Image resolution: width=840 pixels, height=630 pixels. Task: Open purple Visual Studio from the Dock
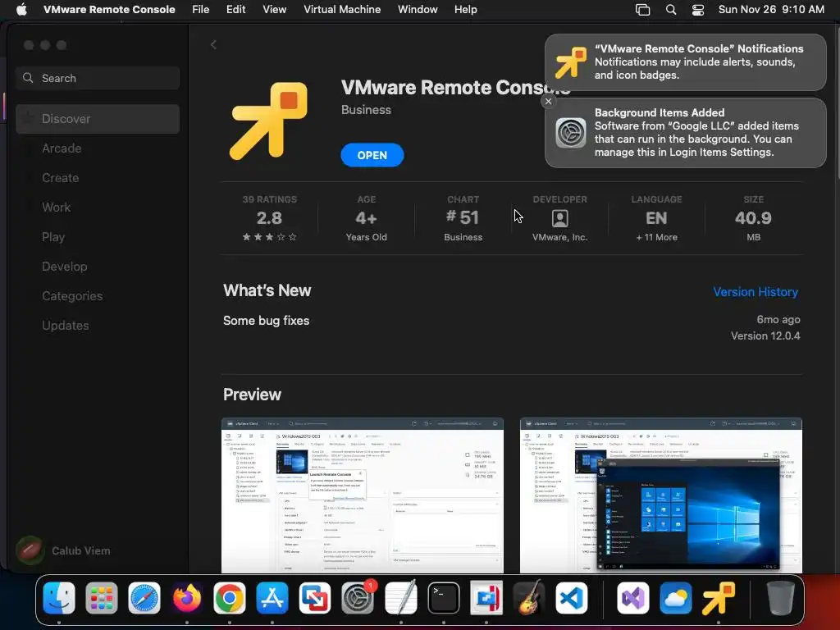point(633,598)
